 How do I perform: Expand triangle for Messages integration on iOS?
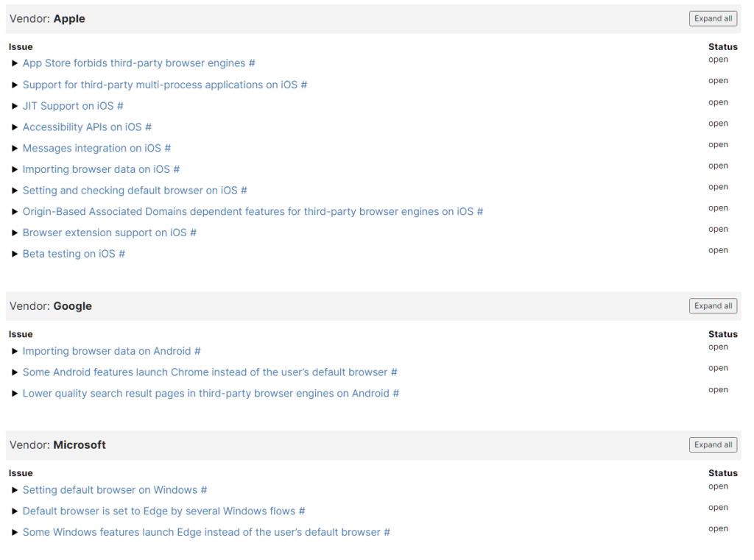click(x=15, y=149)
